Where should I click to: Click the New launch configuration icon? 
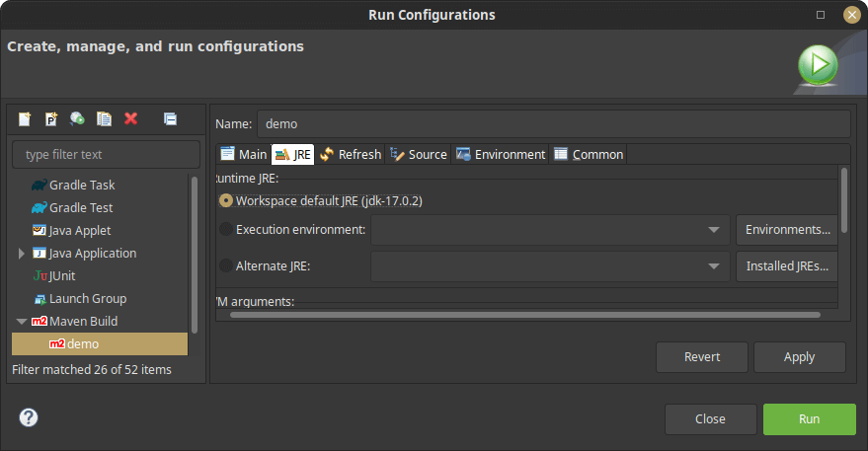(x=25, y=119)
